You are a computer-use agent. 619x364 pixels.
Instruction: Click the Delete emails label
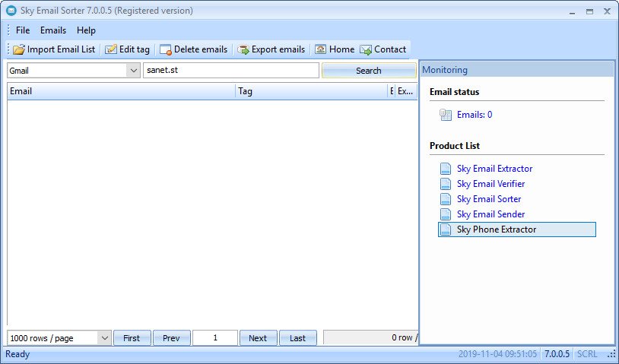[201, 49]
